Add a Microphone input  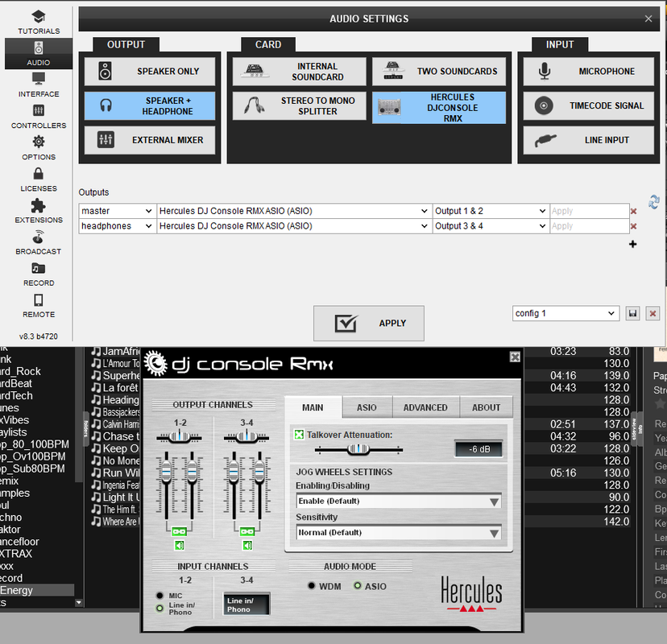pos(588,72)
